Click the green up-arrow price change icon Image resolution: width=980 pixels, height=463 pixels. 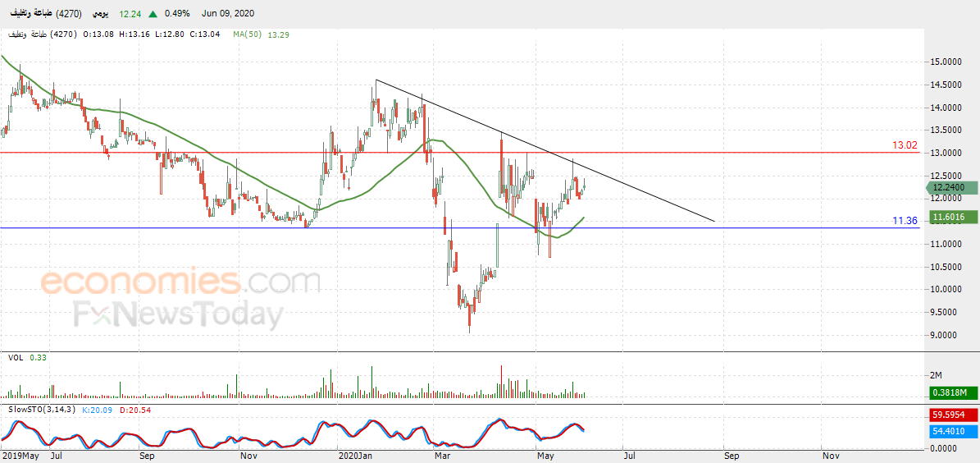(153, 13)
